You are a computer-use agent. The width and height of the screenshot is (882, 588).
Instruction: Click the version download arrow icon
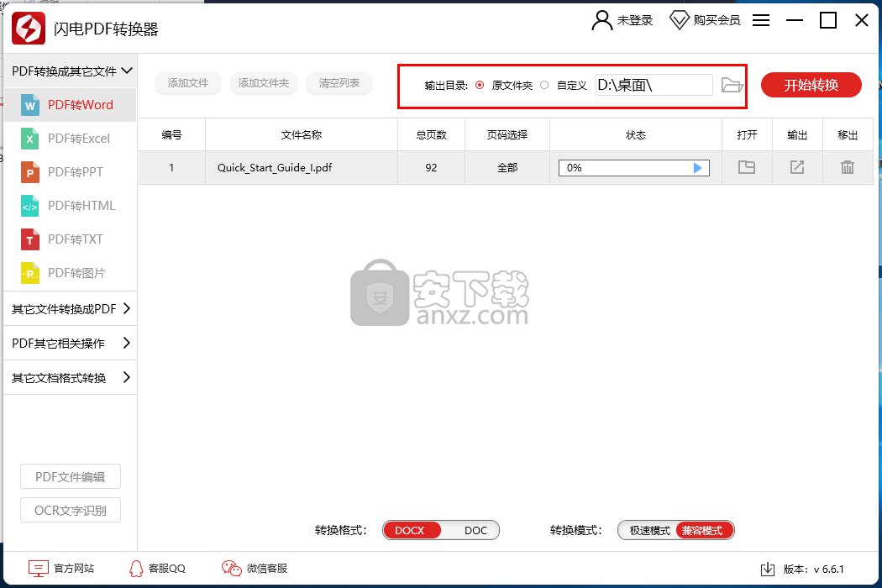(x=767, y=570)
